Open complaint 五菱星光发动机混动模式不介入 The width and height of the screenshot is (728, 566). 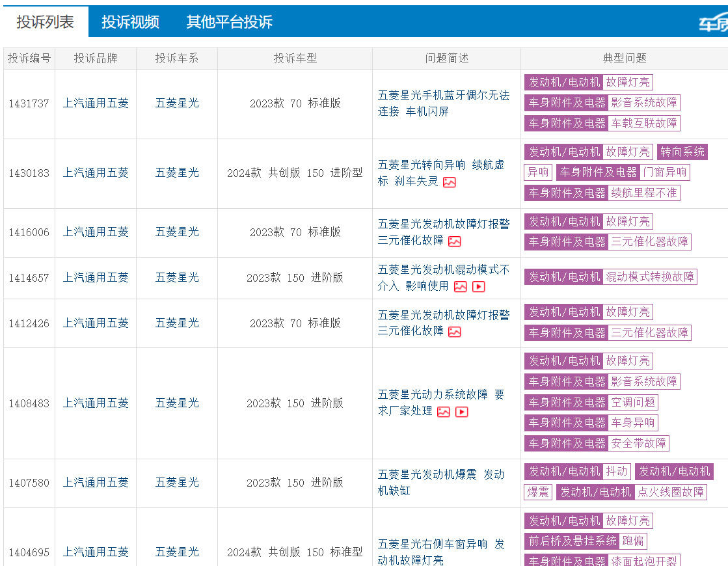click(x=444, y=277)
